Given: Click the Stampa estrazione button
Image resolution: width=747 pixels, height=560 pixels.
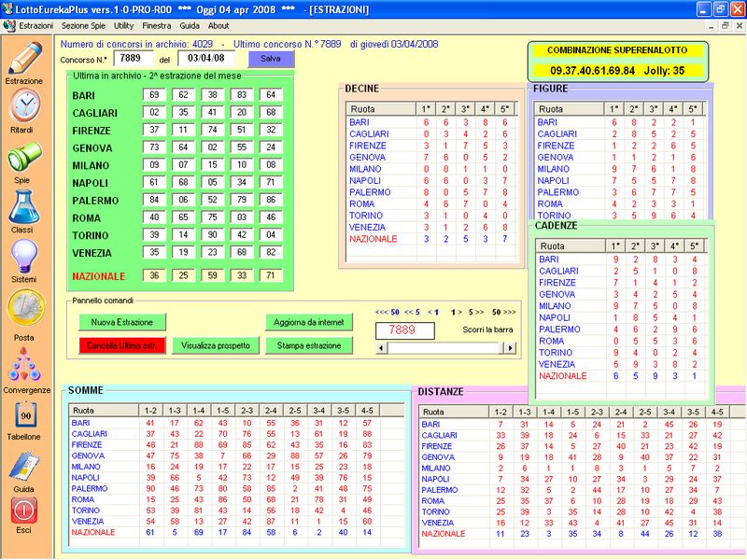Looking at the screenshot, I should 309,345.
